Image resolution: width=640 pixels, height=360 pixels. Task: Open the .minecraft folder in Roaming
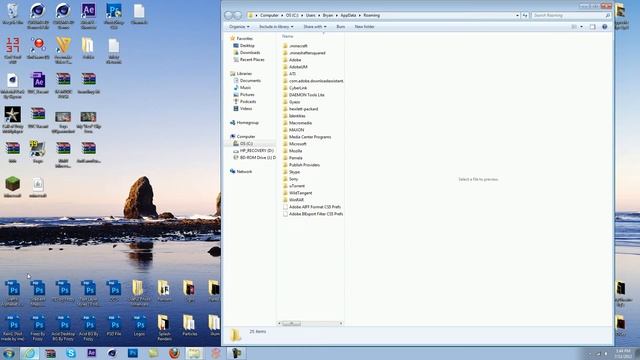pyautogui.click(x=298, y=46)
